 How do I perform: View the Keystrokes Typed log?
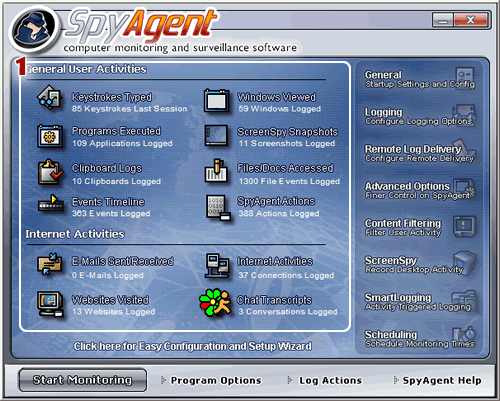pyautogui.click(x=112, y=97)
